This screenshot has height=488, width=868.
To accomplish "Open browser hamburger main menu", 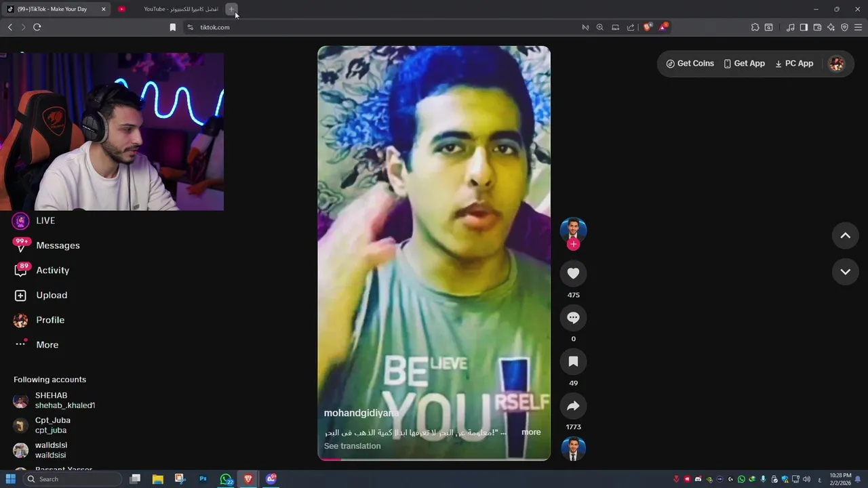I will pos(858,27).
